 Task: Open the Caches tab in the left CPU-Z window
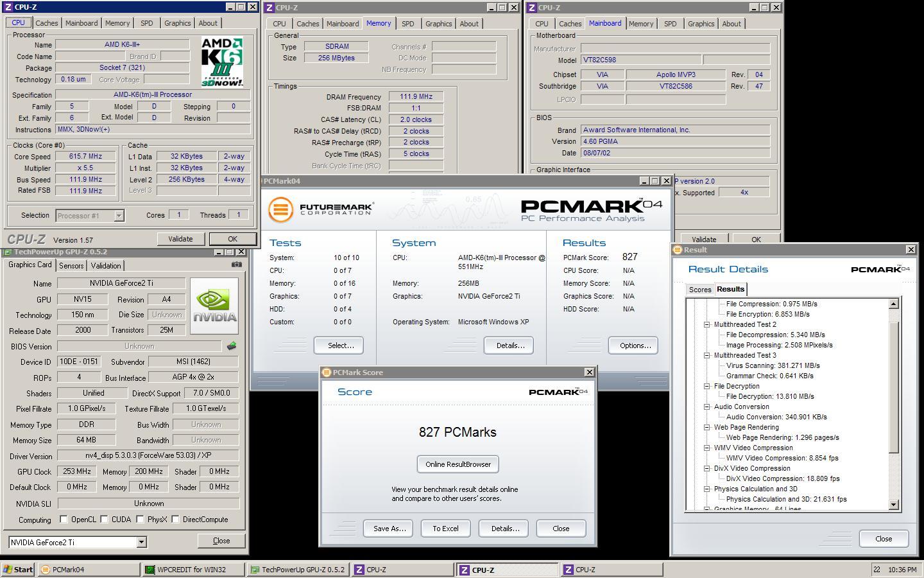(x=47, y=23)
